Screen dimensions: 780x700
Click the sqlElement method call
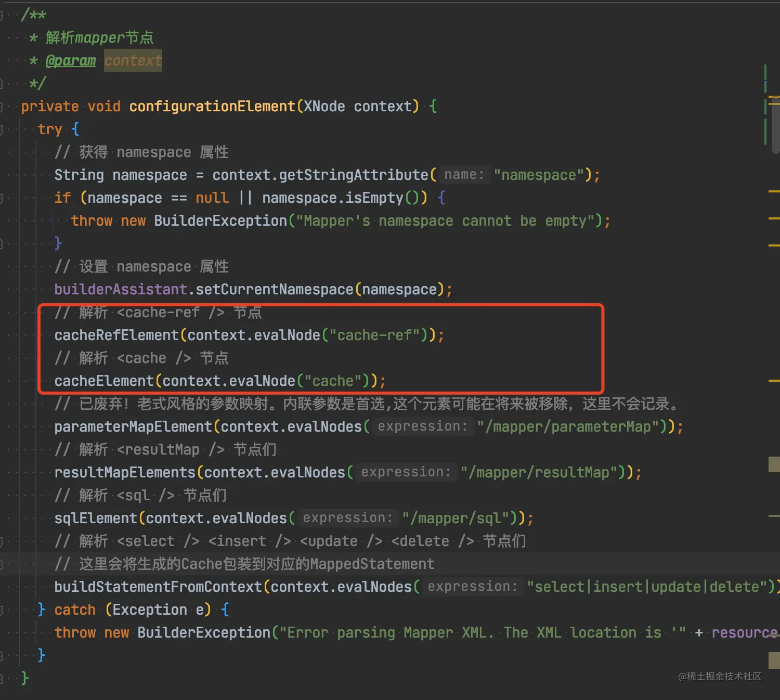[x=96, y=518]
